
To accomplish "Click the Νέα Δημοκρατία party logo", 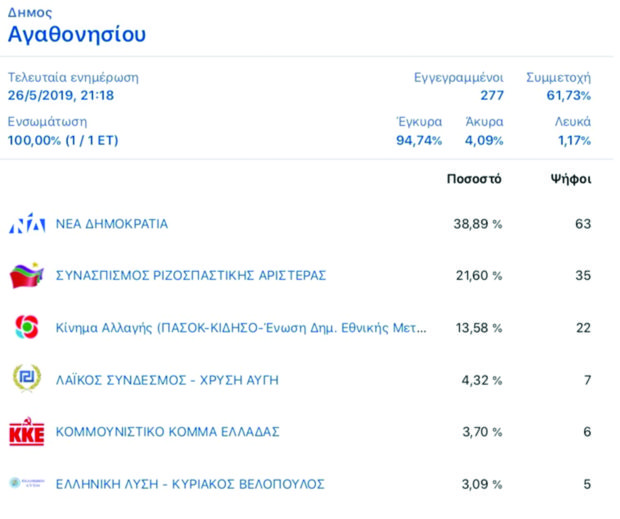I will point(27,225).
